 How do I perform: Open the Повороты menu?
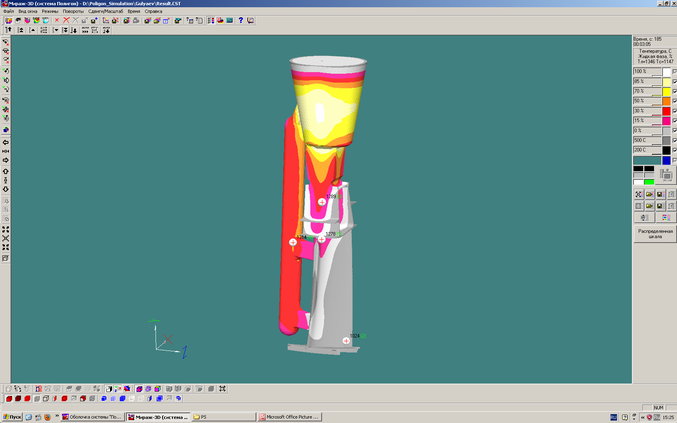click(73, 11)
